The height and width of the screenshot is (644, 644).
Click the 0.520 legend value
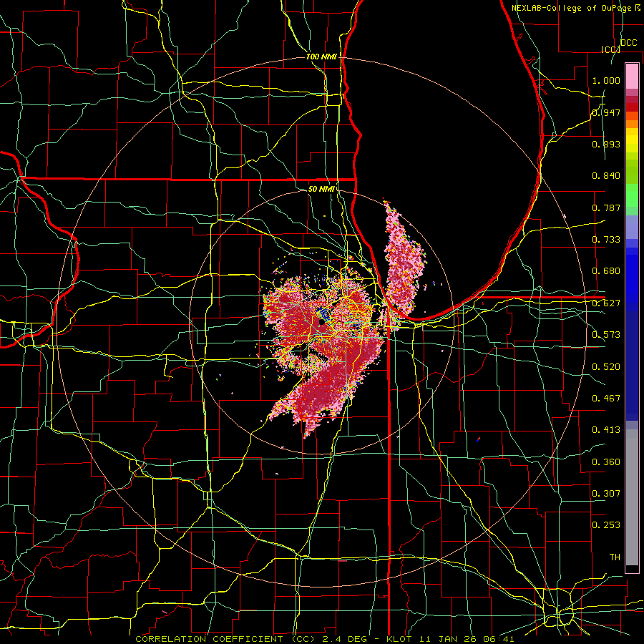(606, 367)
